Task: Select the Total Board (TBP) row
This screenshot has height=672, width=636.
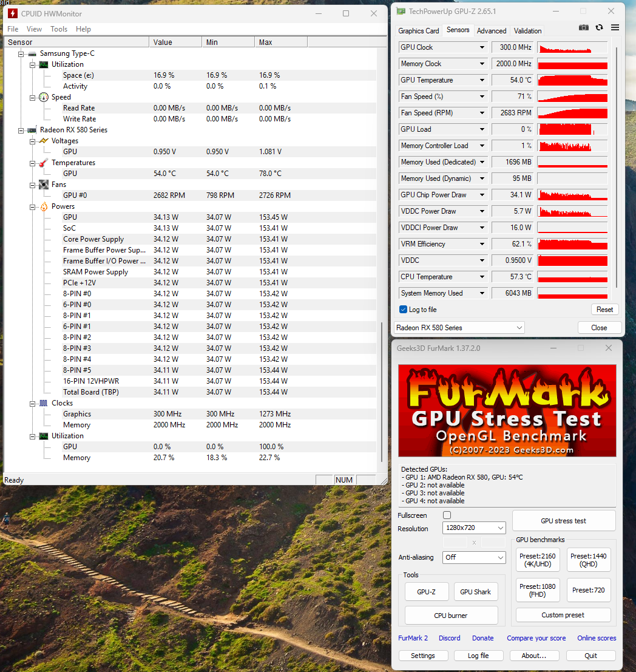Action: pyautogui.click(x=191, y=392)
